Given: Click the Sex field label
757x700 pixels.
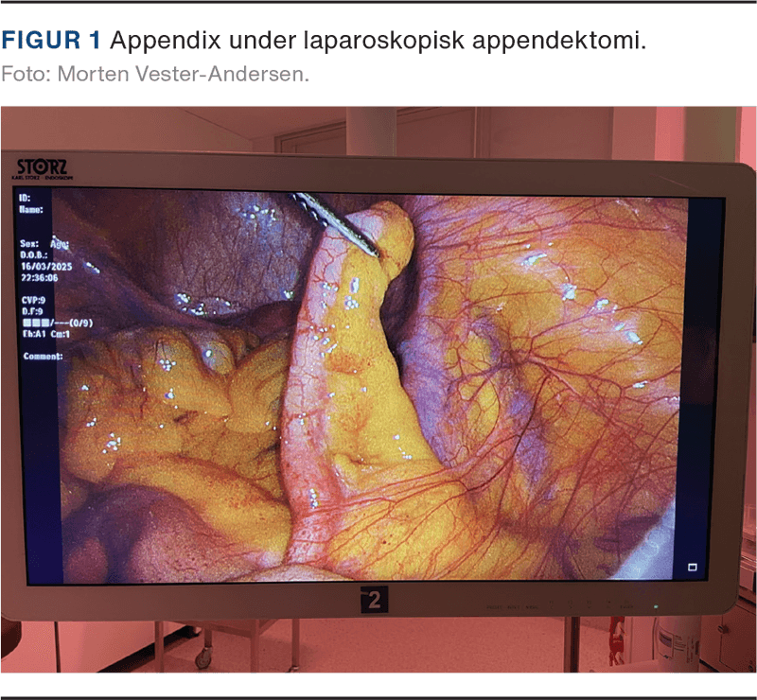Looking at the screenshot, I should pyautogui.click(x=30, y=242).
